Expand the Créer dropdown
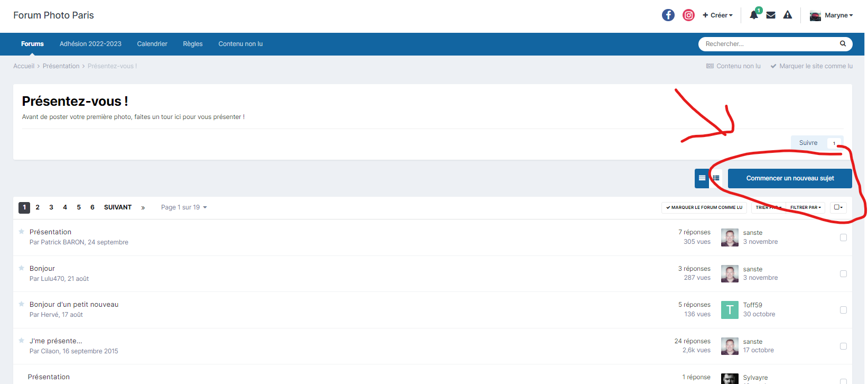Image resolution: width=868 pixels, height=384 pixels. tap(717, 15)
